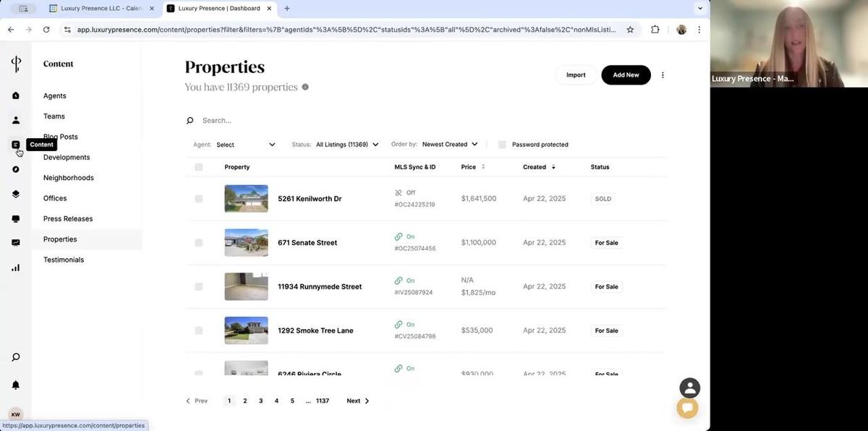868x431 pixels.
Task: Reload the page with the browser refresh icon
Action: 46,30
